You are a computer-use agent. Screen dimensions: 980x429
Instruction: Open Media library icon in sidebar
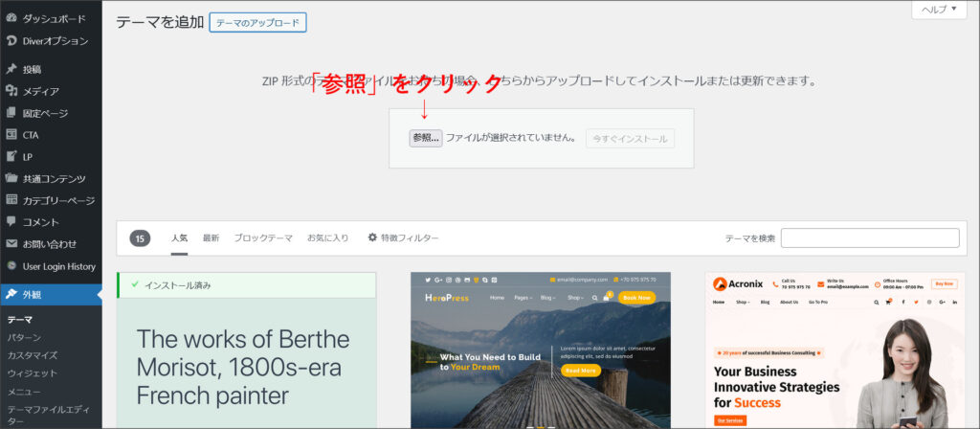click(x=11, y=91)
